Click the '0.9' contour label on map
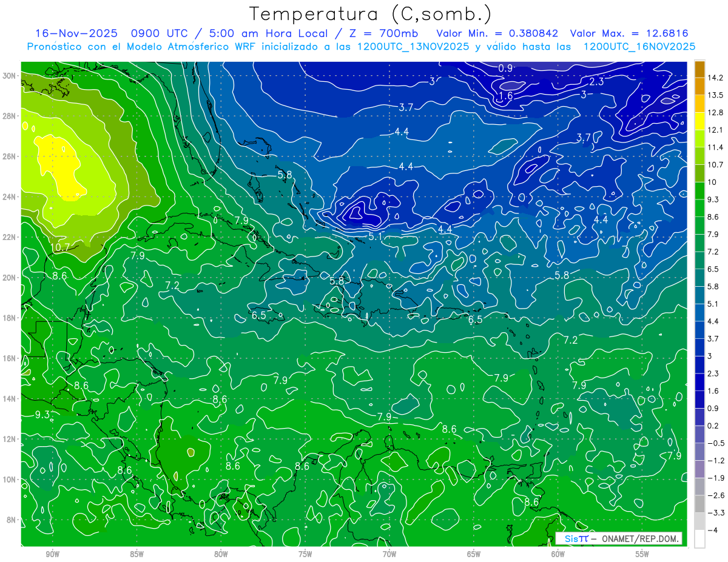 505,69
